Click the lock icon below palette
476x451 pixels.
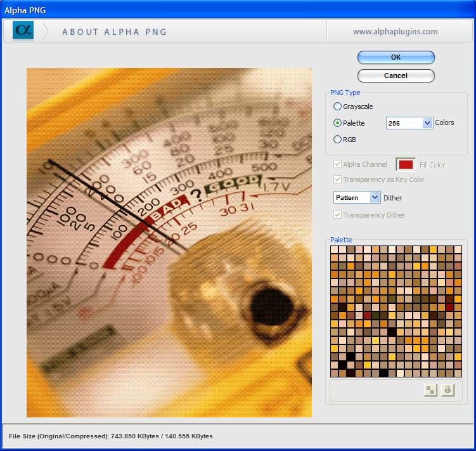click(x=447, y=390)
